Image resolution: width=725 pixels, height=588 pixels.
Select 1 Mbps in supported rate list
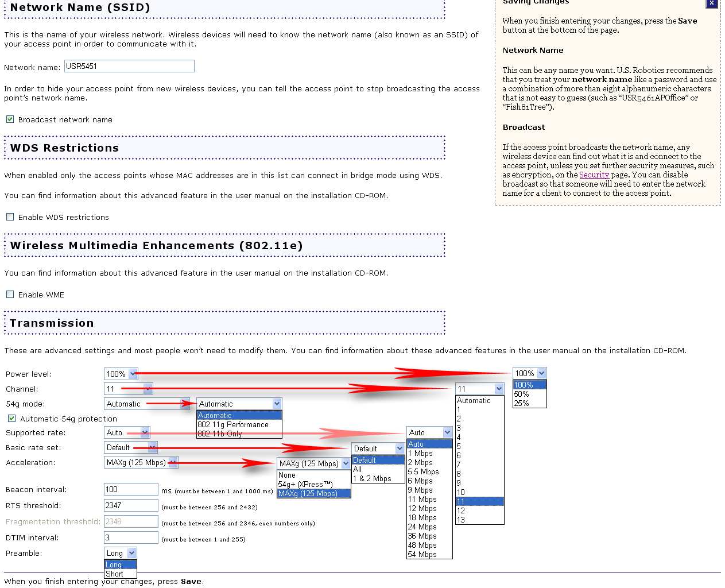429,453
